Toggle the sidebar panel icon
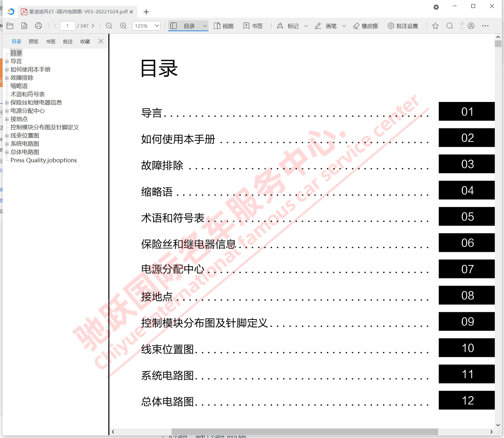The image size is (504, 438). [x=174, y=26]
